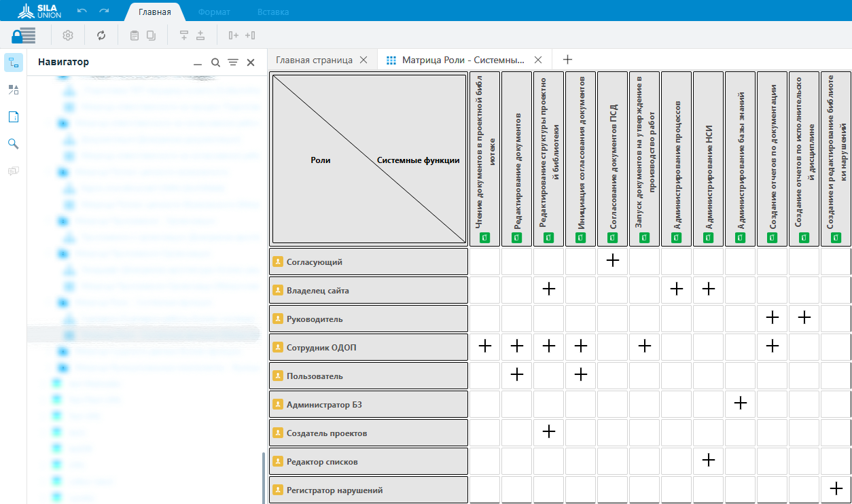Select the Сотрудник ОДОП role row header
The image size is (852, 504).
[369, 347]
